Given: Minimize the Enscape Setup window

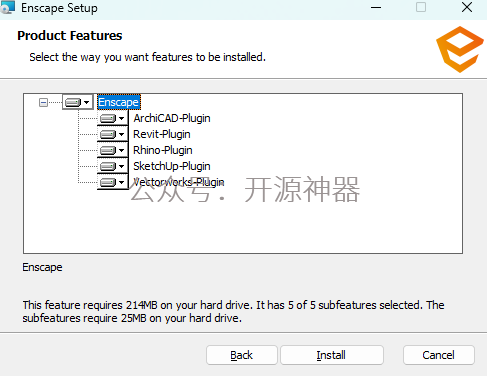Looking at the screenshot, I should pyautogui.click(x=376, y=7).
